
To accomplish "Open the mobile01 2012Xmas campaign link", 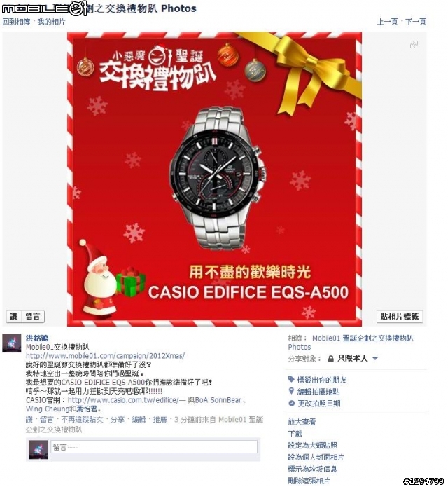I will coord(105,356).
